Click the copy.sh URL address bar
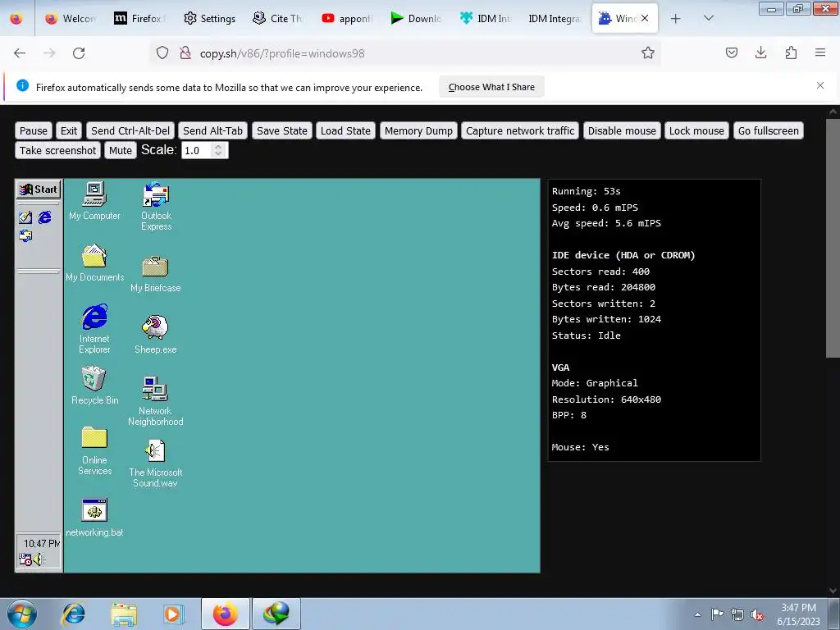 (407, 53)
